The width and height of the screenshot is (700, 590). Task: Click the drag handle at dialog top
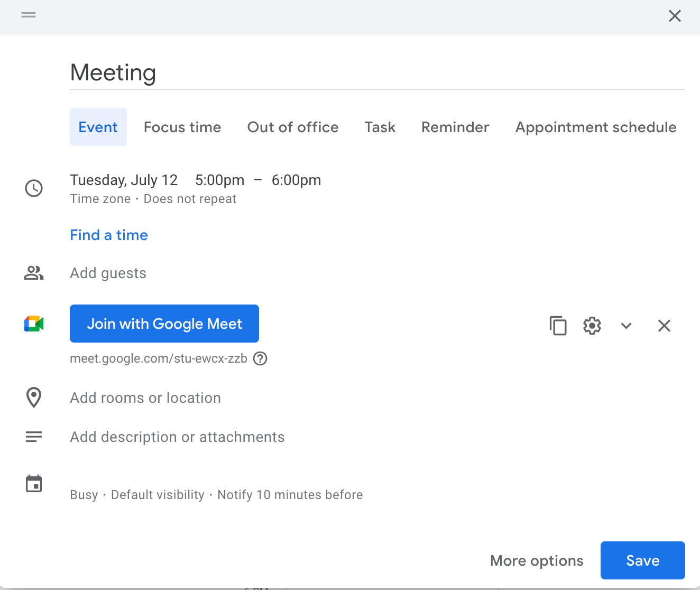[x=29, y=15]
